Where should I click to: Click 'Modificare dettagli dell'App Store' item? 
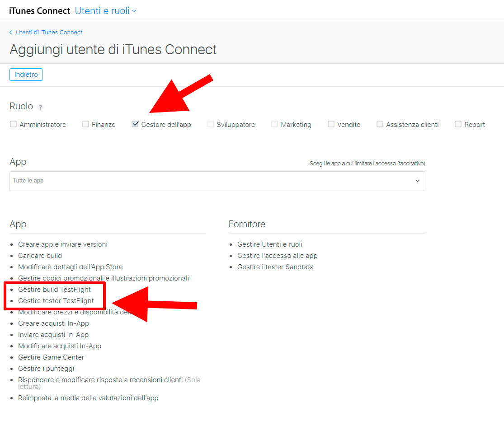pos(71,267)
